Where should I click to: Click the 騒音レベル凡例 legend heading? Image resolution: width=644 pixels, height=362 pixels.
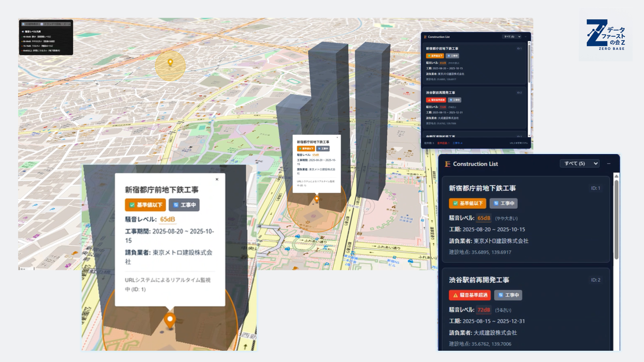tap(33, 31)
